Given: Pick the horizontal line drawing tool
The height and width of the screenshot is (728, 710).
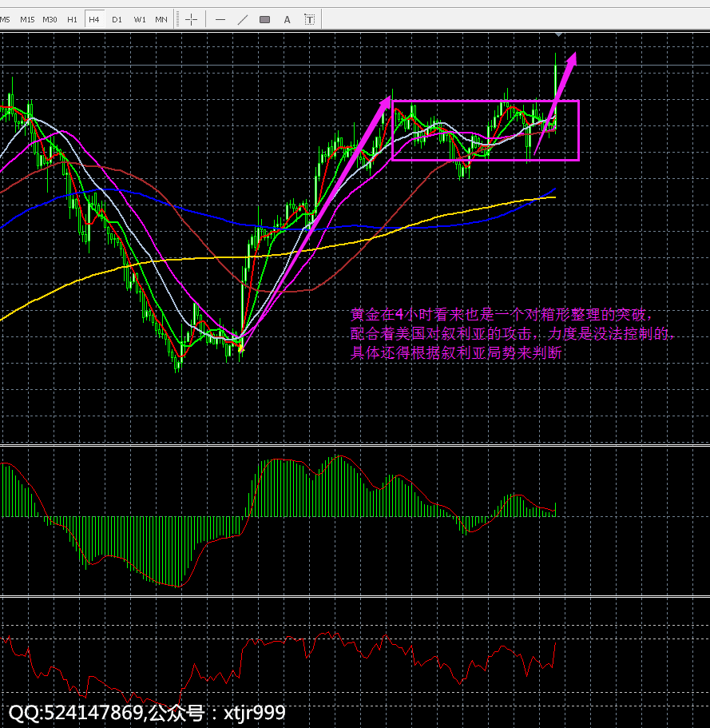Looking at the screenshot, I should (x=220, y=19).
